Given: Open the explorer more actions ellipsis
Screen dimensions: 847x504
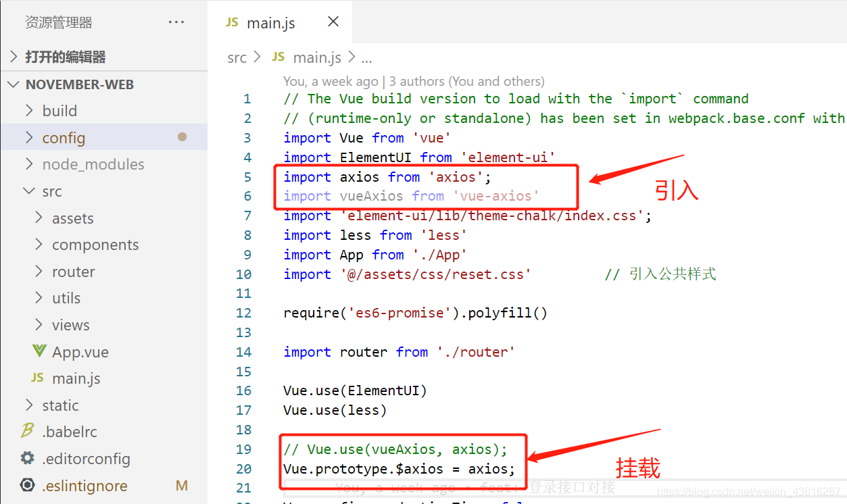Looking at the screenshot, I should 176,22.
